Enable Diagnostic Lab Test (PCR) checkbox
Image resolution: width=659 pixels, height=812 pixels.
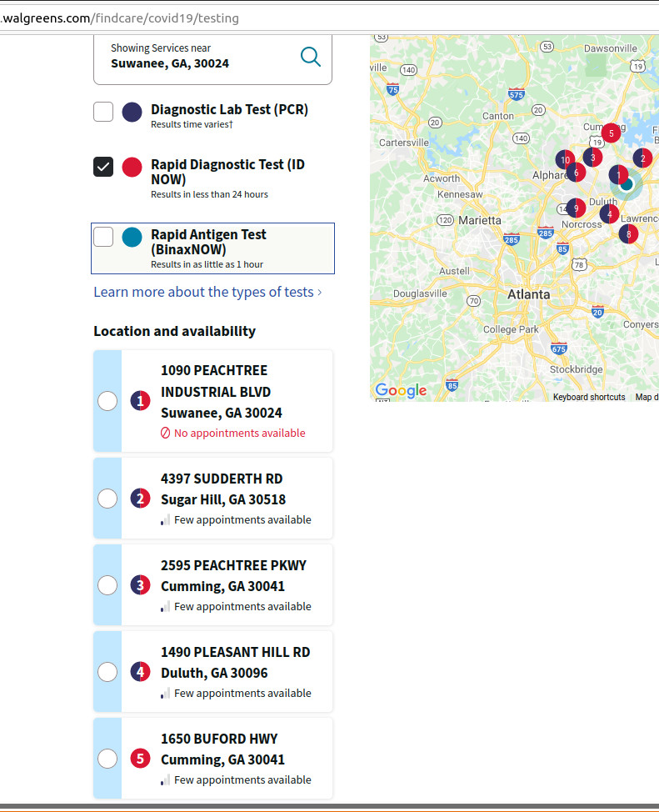(103, 112)
